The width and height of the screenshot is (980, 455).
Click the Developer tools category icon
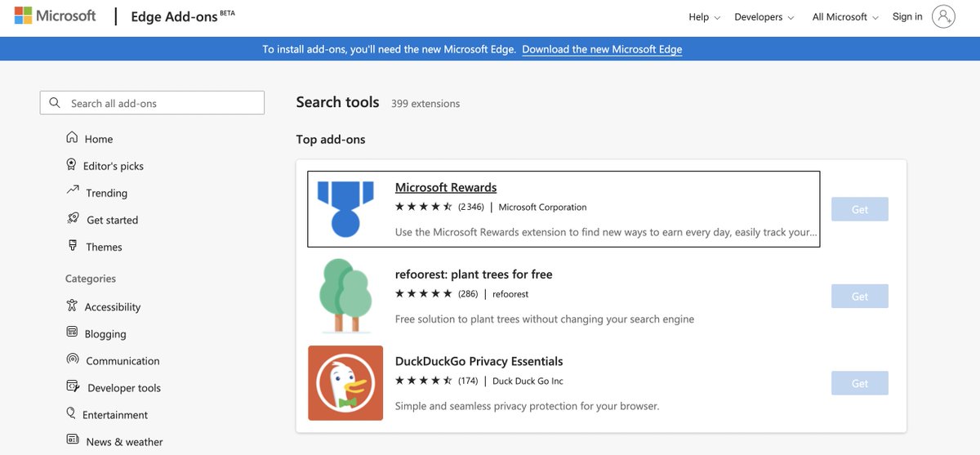tap(73, 386)
